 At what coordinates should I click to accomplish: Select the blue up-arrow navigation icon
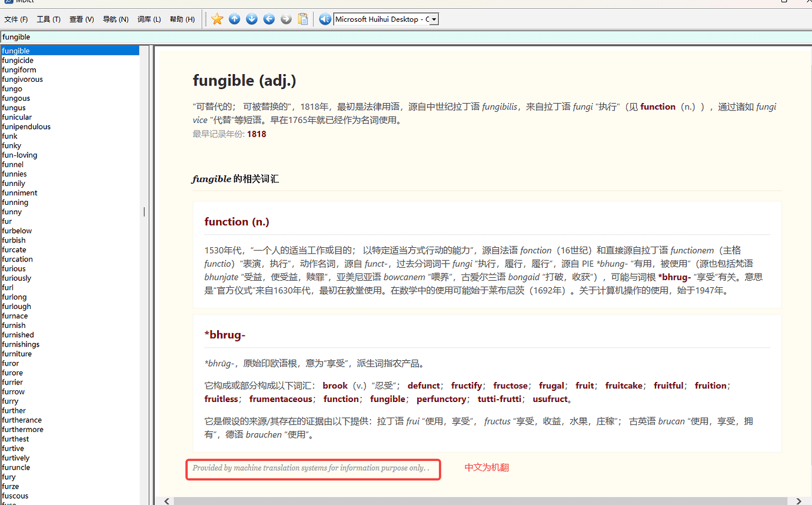pyautogui.click(x=234, y=19)
